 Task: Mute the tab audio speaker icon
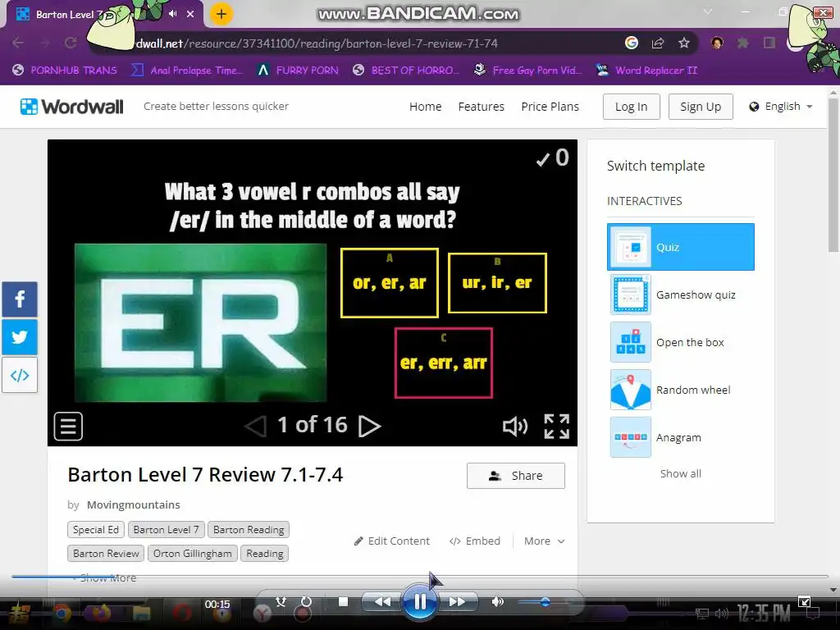click(172, 14)
